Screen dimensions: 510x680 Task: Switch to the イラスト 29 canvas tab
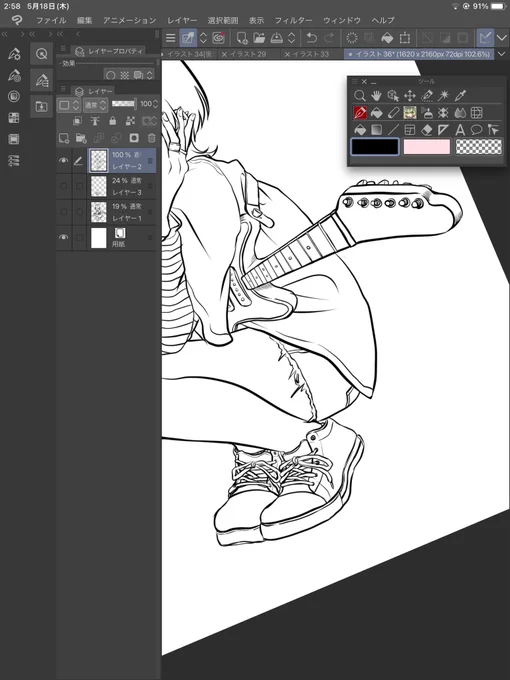(248, 54)
